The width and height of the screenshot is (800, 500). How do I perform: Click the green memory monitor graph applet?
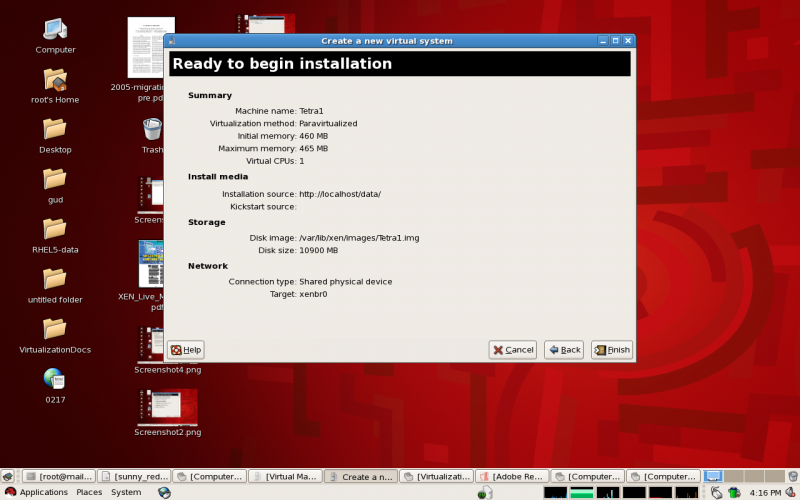tap(582, 492)
